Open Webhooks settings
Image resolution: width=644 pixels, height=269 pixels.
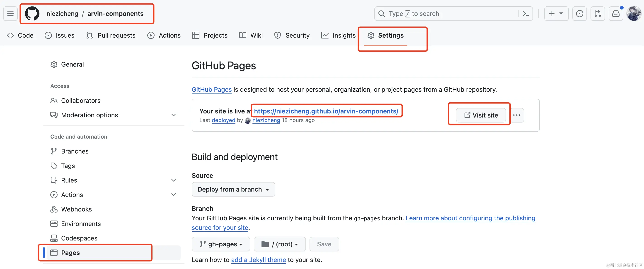[x=114, y=209]
